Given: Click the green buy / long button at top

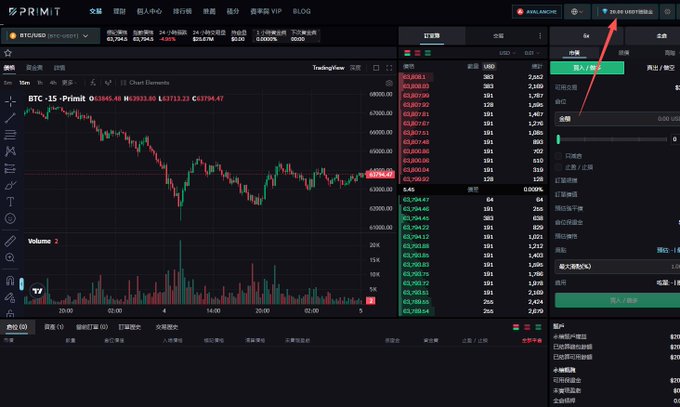Looking at the screenshot, I should click(x=587, y=68).
